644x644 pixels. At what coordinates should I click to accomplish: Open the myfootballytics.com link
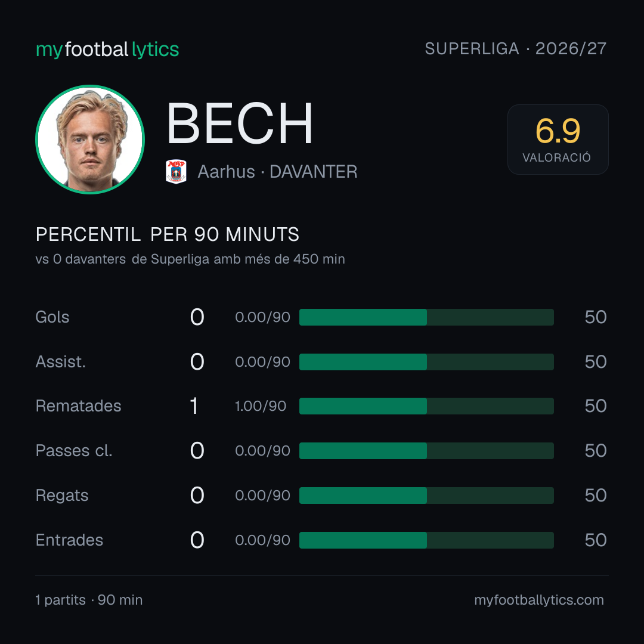[539, 600]
